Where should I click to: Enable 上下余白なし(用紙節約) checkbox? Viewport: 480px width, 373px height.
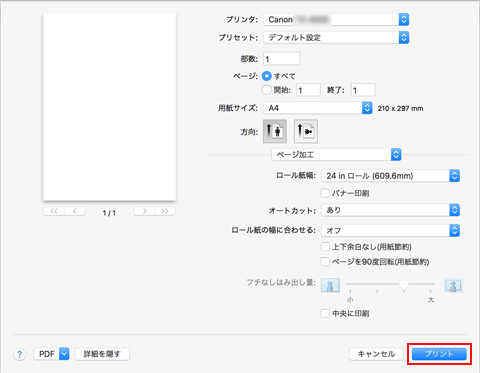coord(325,247)
